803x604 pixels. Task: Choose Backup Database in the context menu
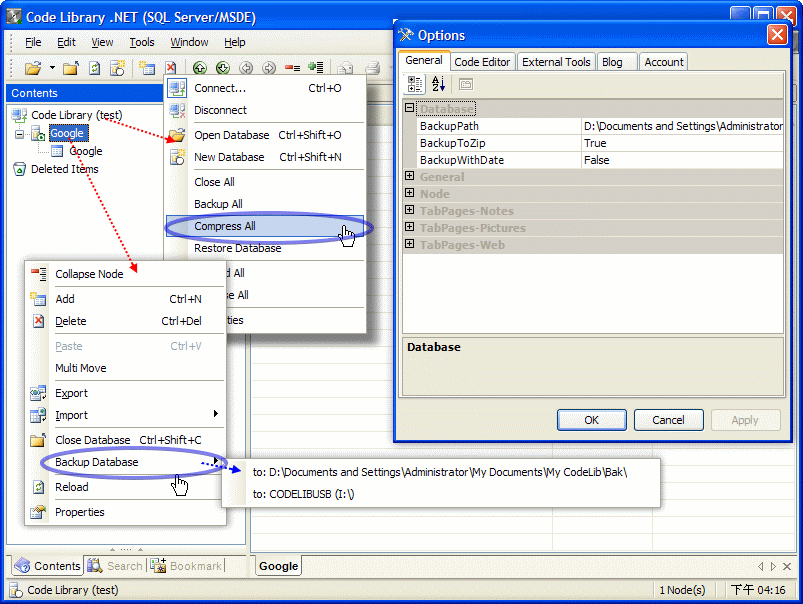click(x=125, y=462)
